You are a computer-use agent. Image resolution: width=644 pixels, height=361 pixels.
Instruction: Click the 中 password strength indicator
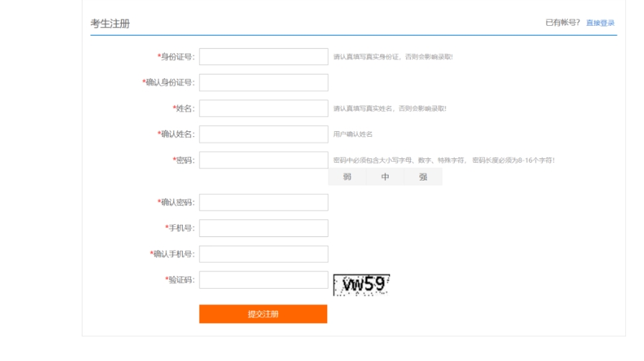coord(385,177)
